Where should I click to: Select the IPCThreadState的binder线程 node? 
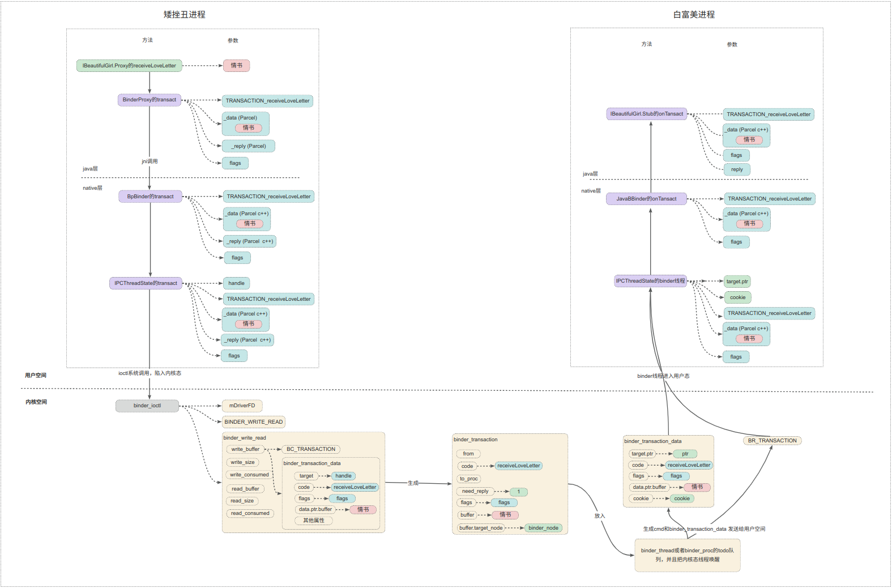click(651, 281)
